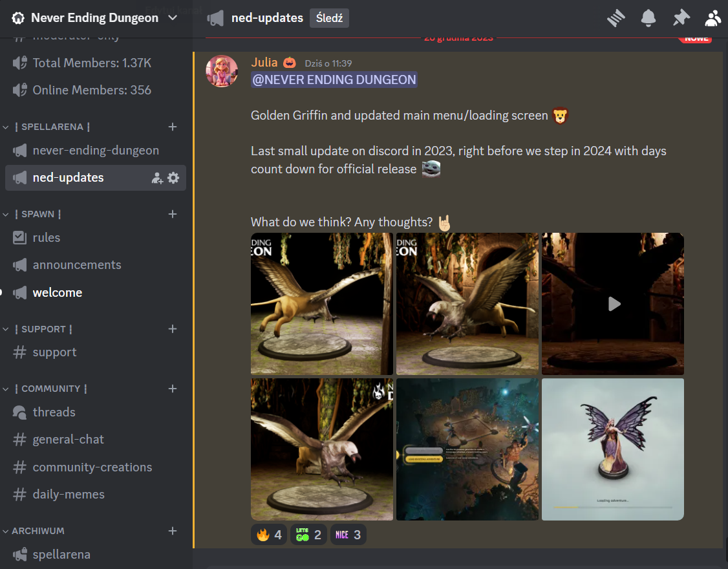Collapse the ARCHIWUM category

(x=34, y=531)
